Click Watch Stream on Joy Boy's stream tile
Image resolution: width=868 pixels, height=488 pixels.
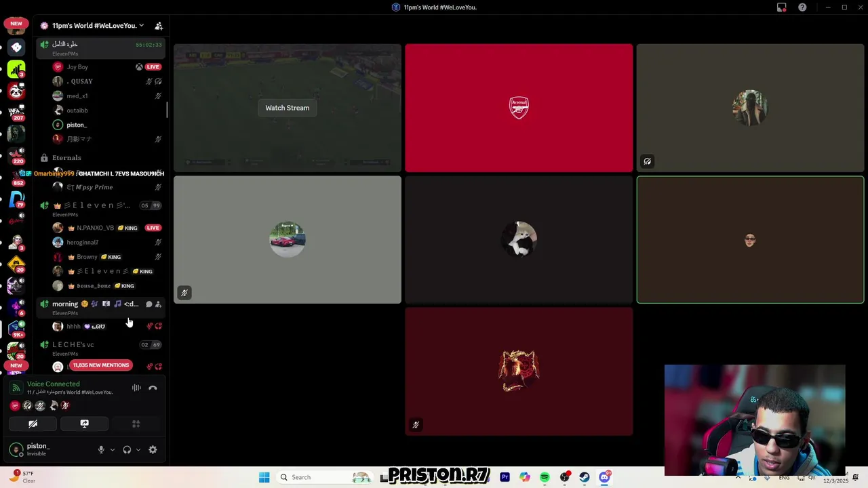(x=287, y=108)
